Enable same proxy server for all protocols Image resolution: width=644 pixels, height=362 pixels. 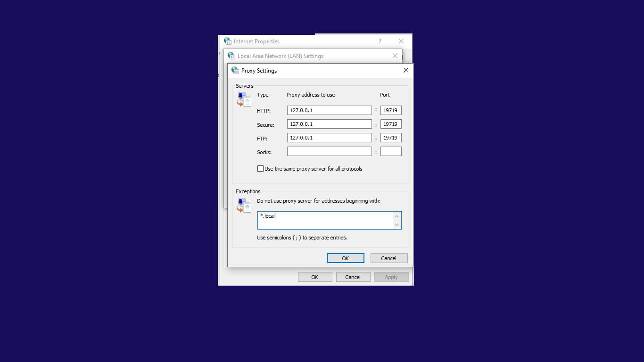pyautogui.click(x=260, y=168)
